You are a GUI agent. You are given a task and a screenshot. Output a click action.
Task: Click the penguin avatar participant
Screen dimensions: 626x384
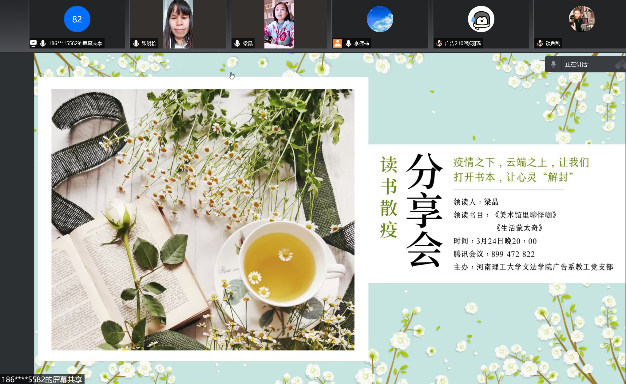[481, 19]
